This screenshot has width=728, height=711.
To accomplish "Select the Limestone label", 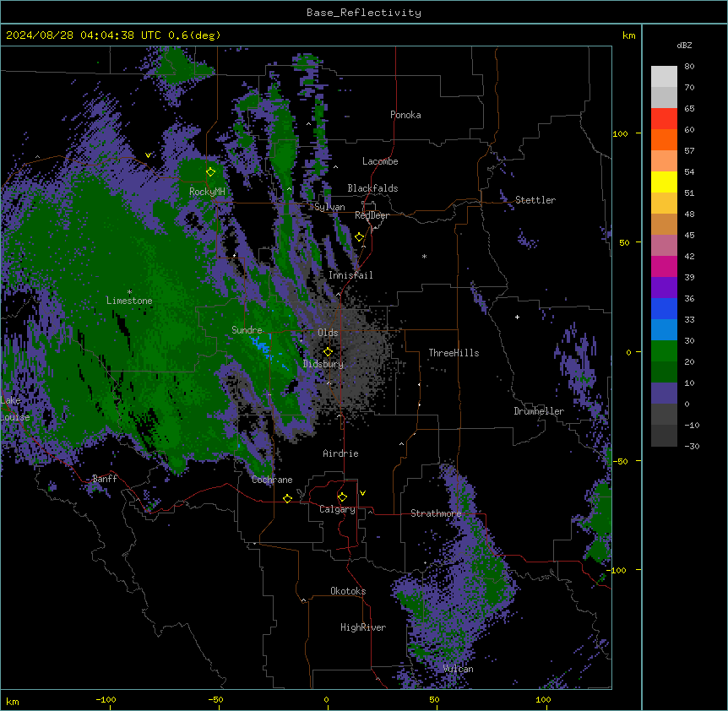I will coord(129,301).
